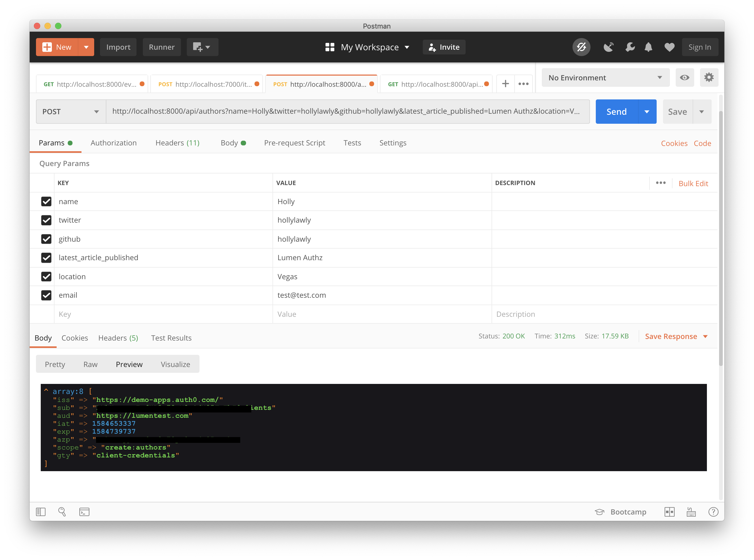
Task: Toggle the sidebar icon in status bar
Action: coord(41,512)
